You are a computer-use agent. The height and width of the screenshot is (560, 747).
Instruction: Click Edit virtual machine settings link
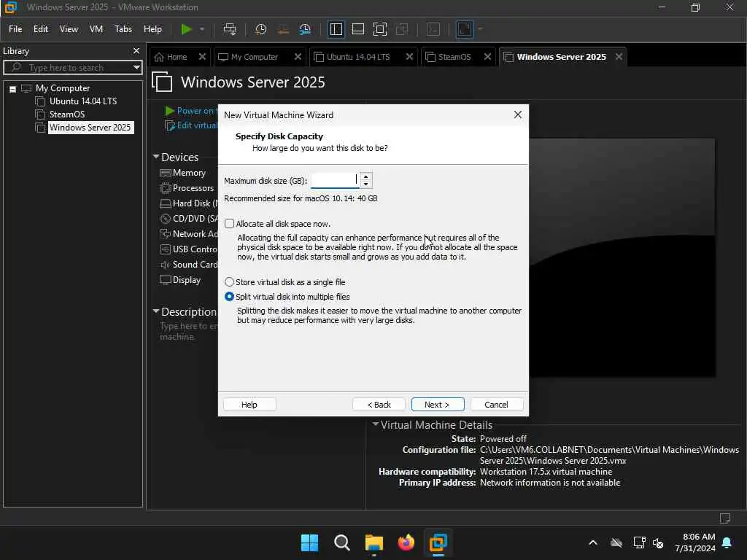[x=191, y=125]
